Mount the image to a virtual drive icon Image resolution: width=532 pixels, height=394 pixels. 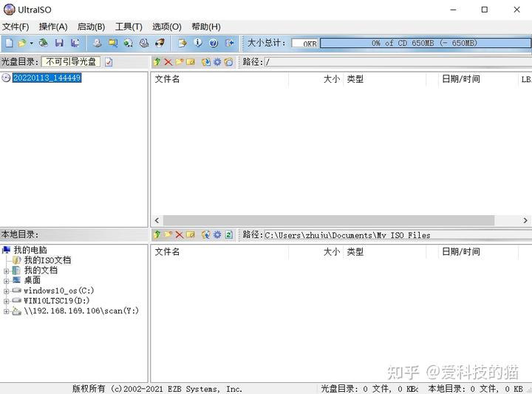pyautogui.click(x=144, y=43)
